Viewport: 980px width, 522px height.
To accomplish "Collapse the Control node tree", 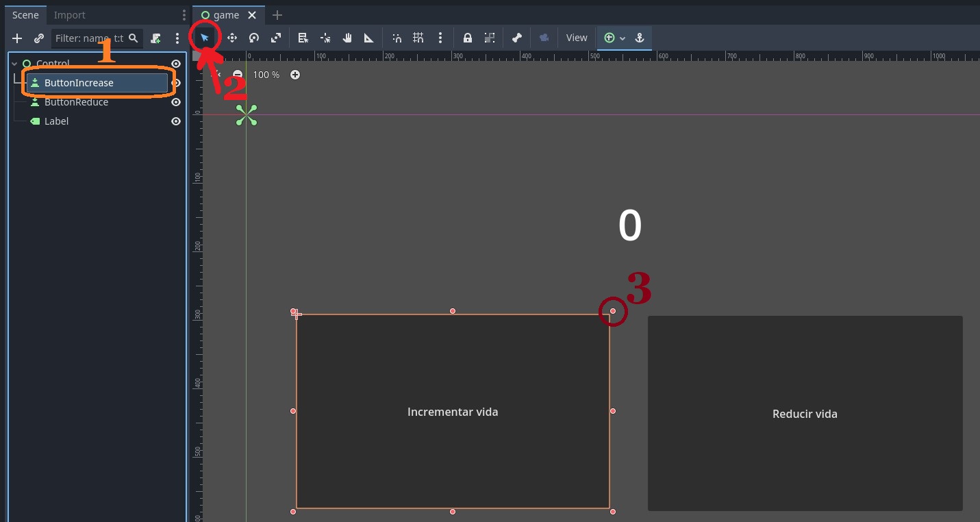I will pos(14,64).
